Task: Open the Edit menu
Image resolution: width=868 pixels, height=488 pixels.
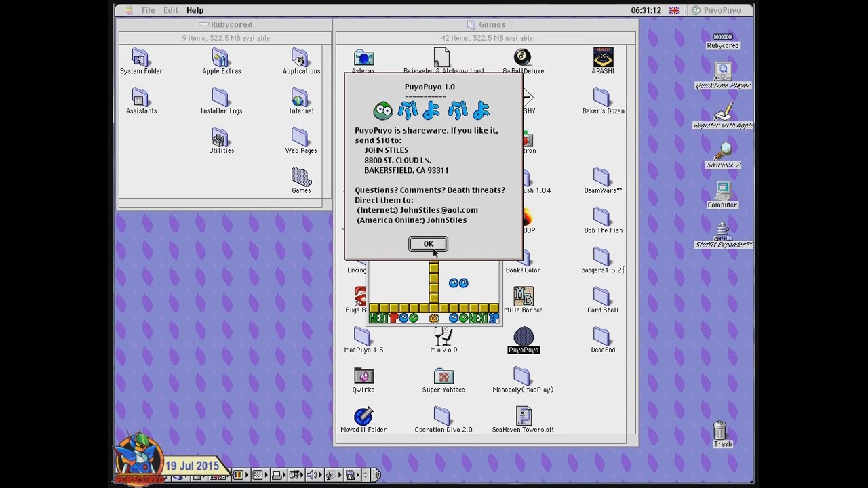Action: [171, 10]
